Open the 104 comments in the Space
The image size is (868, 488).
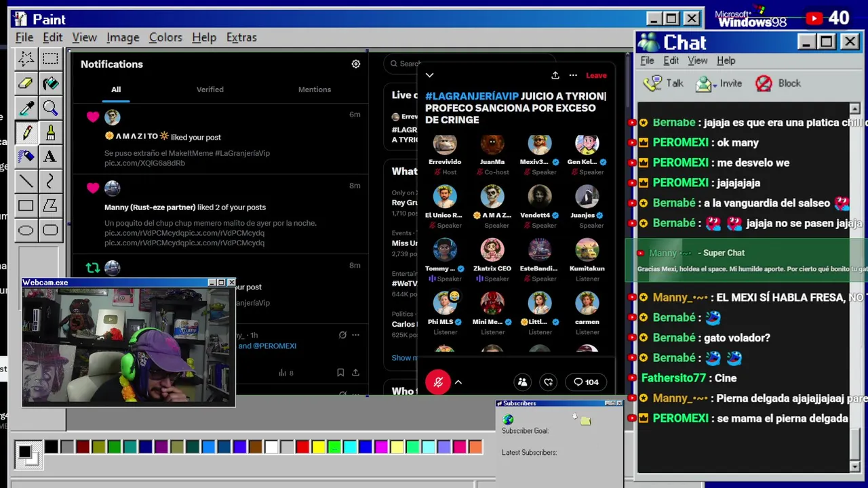coord(587,382)
